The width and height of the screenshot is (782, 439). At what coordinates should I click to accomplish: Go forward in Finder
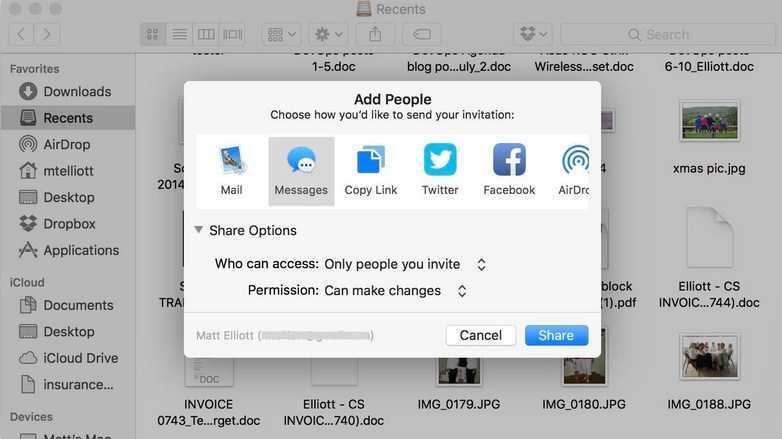47,34
